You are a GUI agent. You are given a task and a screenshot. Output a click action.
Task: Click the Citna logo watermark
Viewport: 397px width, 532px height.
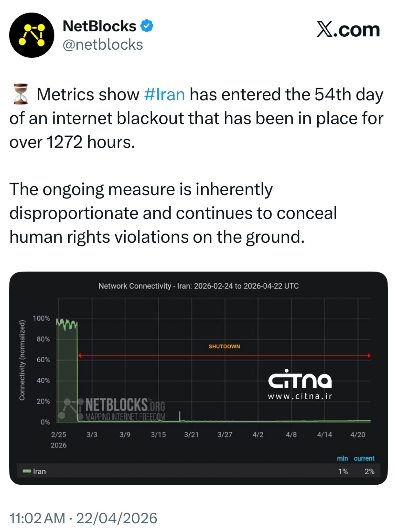[x=300, y=379]
